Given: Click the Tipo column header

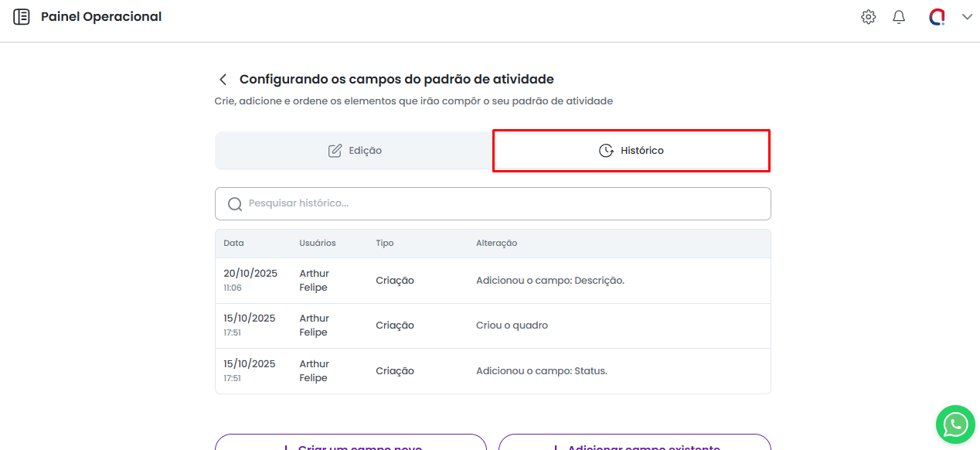Looking at the screenshot, I should (385, 244).
